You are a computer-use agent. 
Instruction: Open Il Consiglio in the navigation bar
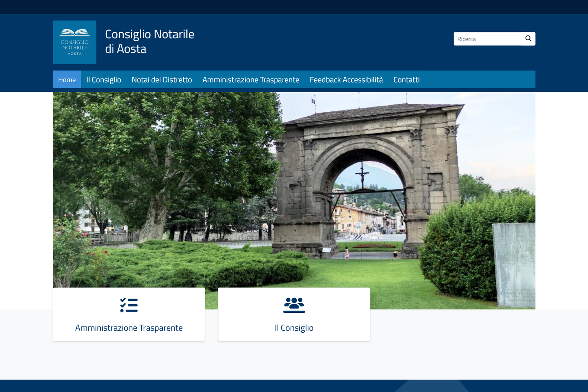pyautogui.click(x=103, y=80)
